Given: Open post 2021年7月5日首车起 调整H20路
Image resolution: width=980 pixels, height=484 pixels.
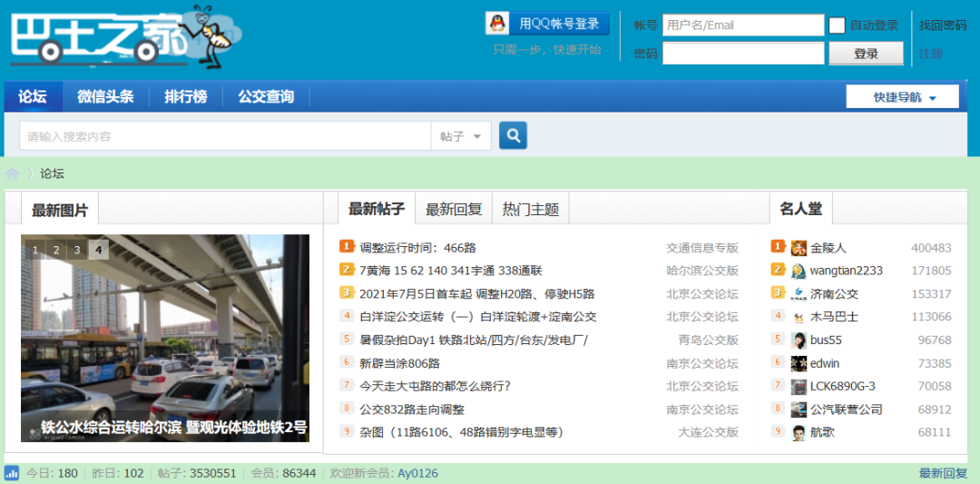Looking at the screenshot, I should pos(477,294).
